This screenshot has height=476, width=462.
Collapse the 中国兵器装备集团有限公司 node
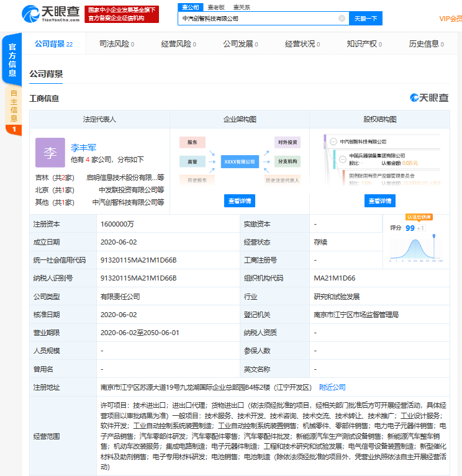[343, 159]
